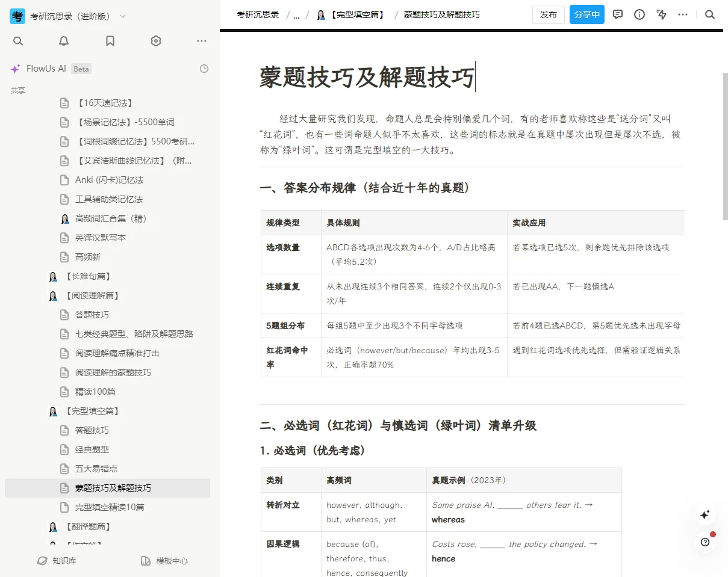Viewport: 728px width, 577px height.
Task: Click the 选项数量 table cell
Action: [x=291, y=255]
